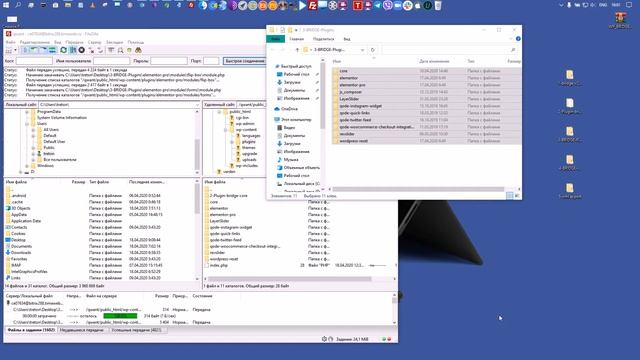
Task: Cancel current operation with black stop icon
Action: click(82, 50)
